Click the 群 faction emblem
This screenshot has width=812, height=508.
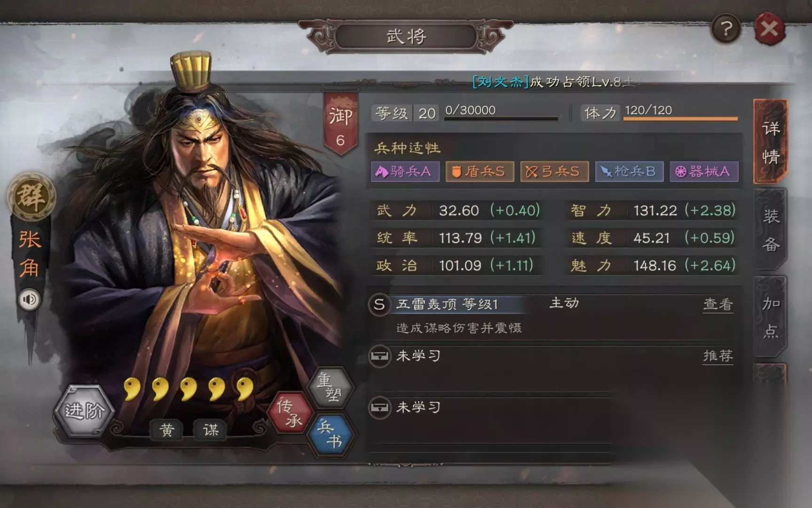(31, 197)
